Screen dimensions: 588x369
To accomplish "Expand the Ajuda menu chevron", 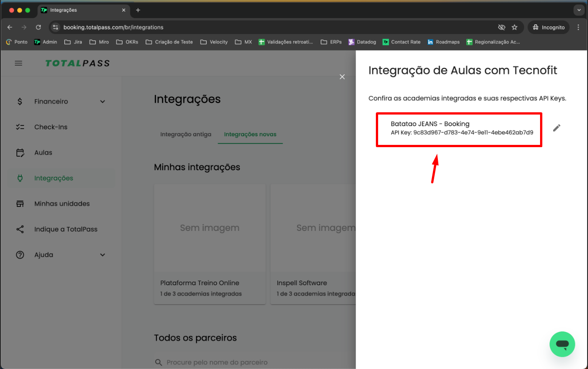I will click(103, 255).
